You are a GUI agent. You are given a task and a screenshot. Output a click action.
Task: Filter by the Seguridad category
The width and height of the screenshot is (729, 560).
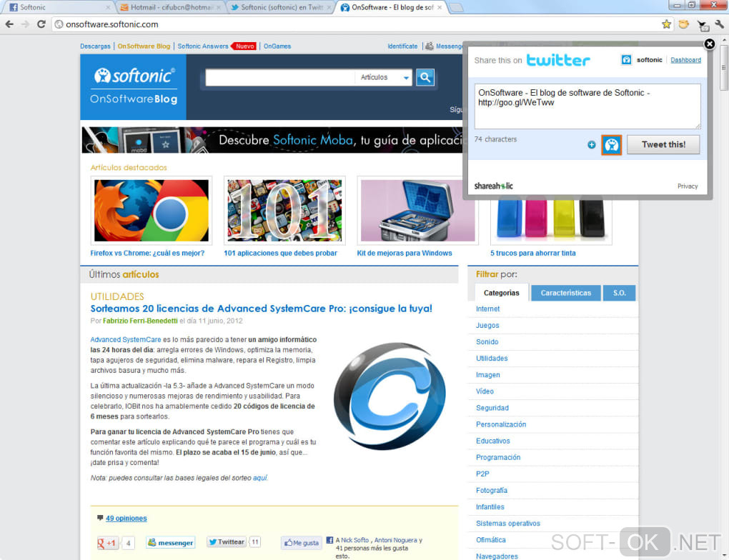[492, 408]
